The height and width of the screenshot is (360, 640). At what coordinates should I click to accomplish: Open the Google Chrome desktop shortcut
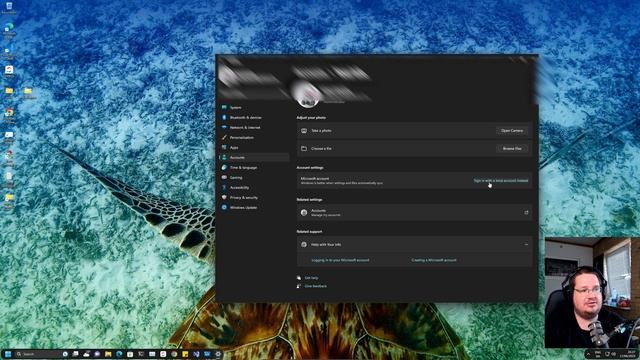tap(9, 113)
